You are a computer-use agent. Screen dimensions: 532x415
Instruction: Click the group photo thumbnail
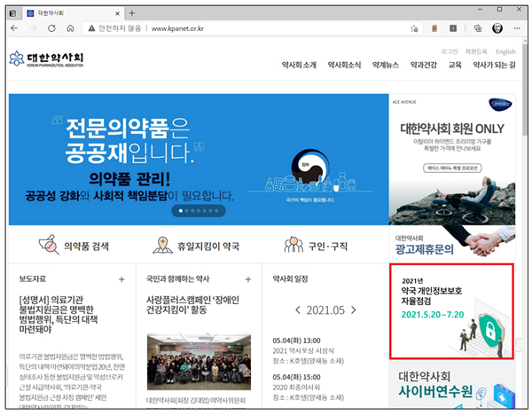tap(199, 362)
